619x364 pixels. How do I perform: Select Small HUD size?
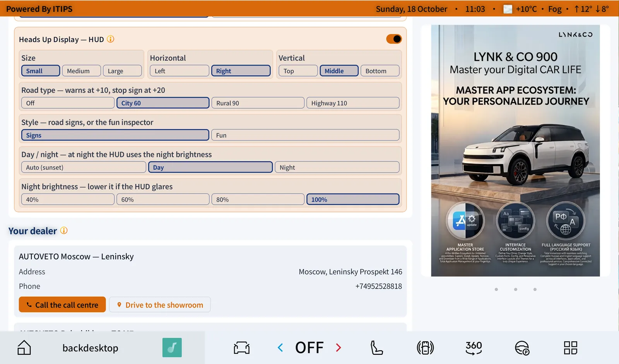(41, 71)
